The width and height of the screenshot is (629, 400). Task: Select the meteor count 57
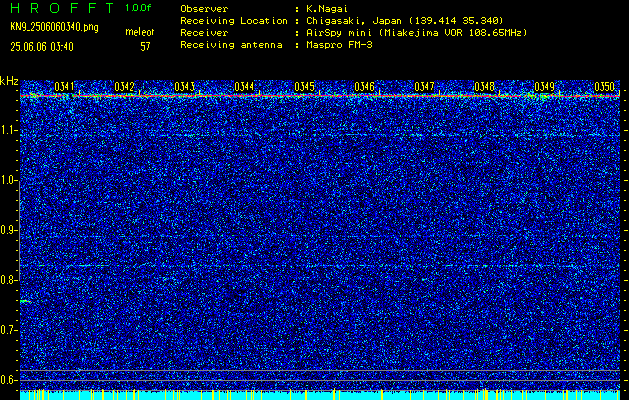tap(145, 47)
